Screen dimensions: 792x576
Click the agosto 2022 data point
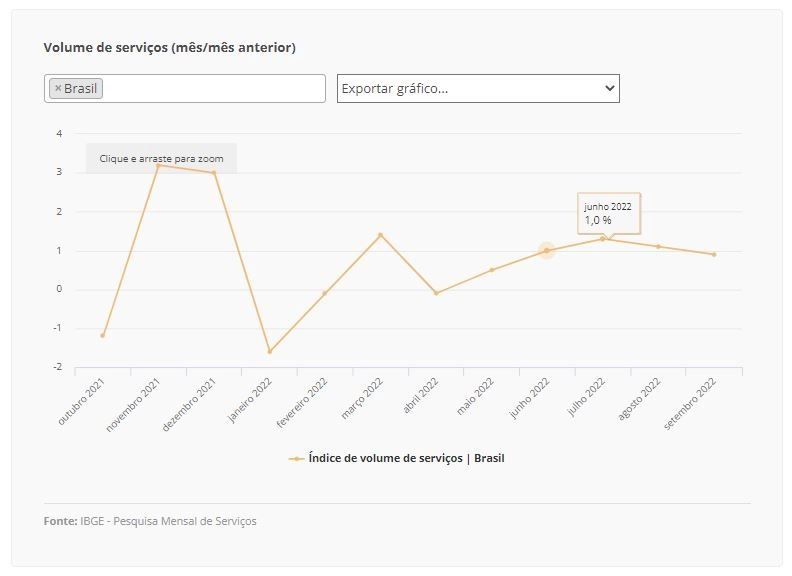(658, 247)
